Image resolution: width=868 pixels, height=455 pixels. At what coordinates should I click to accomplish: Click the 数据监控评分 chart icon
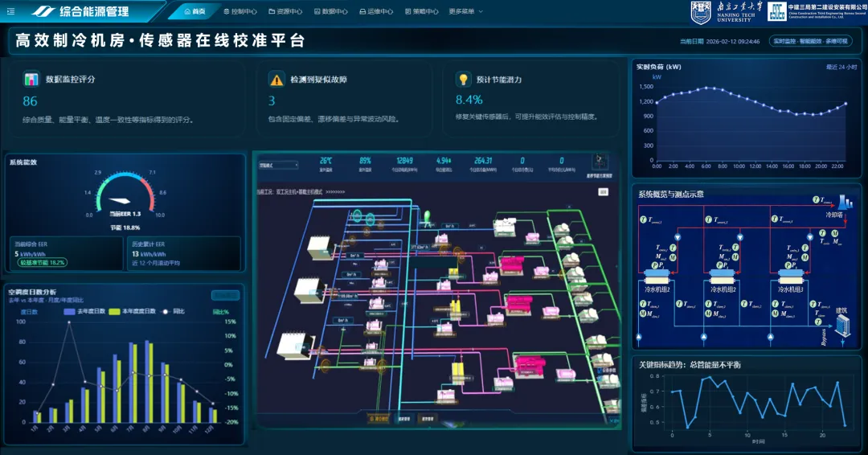31,80
